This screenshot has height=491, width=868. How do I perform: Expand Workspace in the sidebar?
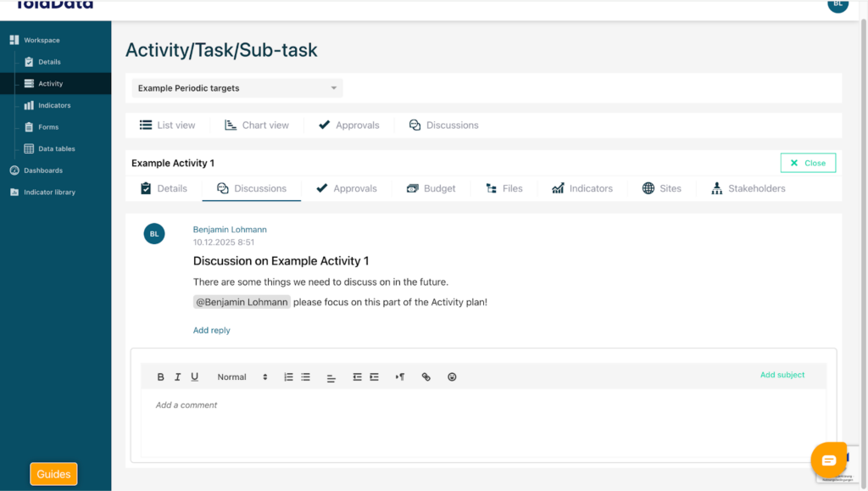click(x=42, y=40)
